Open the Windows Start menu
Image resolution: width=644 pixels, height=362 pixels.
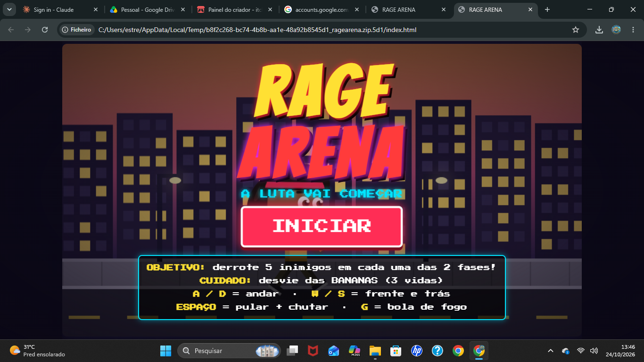coord(166,351)
